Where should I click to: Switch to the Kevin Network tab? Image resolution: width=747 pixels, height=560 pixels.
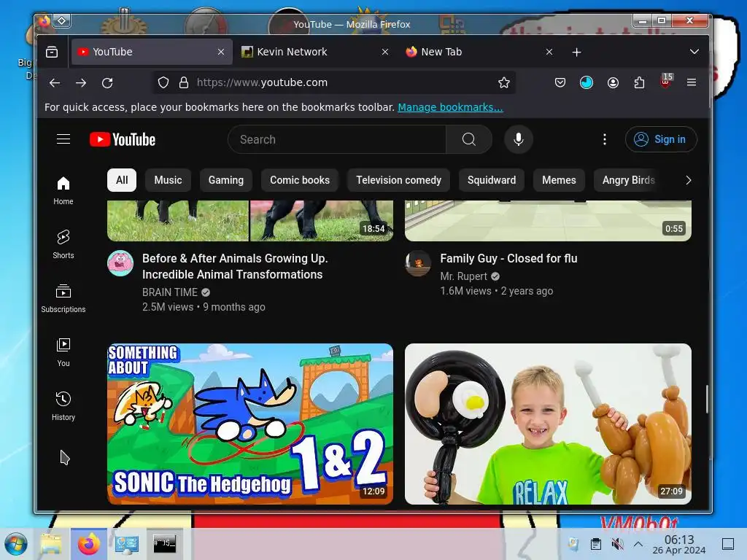point(315,52)
